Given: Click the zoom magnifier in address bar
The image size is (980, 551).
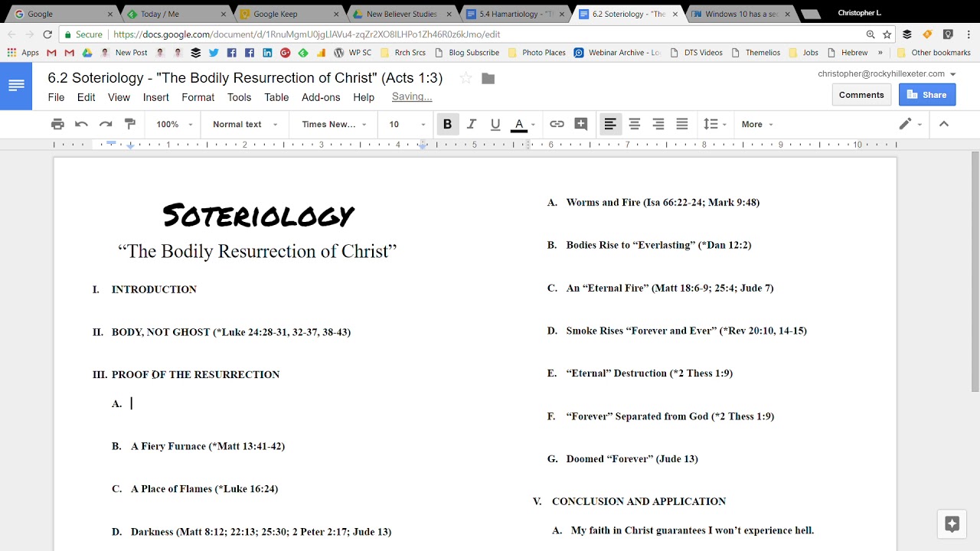Looking at the screenshot, I should point(871,34).
